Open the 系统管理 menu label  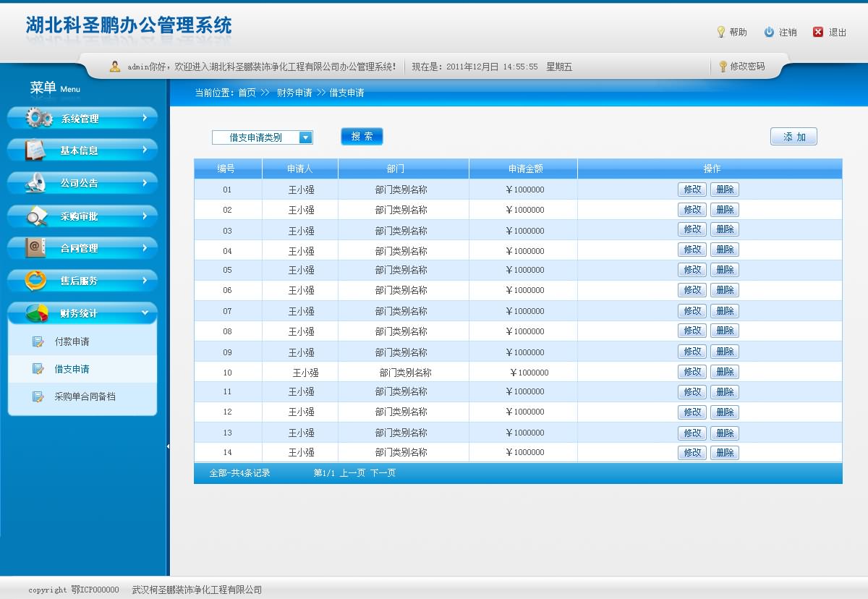coord(80,119)
